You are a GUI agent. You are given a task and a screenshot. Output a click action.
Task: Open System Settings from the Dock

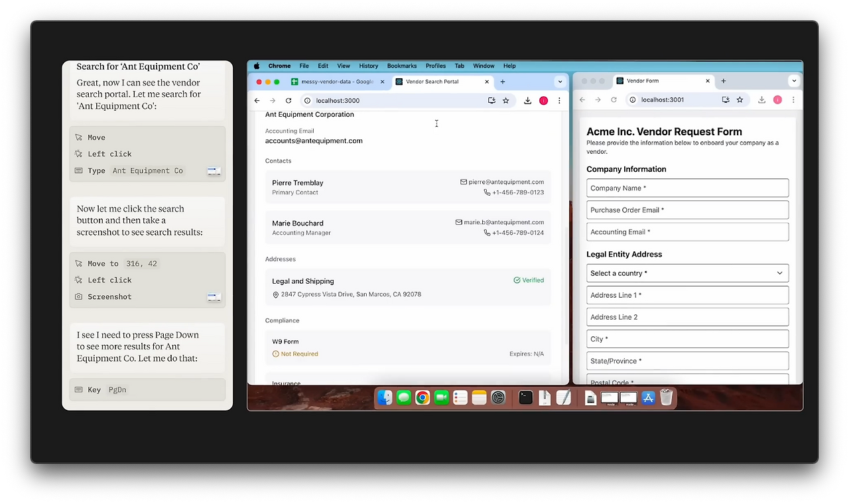(498, 398)
